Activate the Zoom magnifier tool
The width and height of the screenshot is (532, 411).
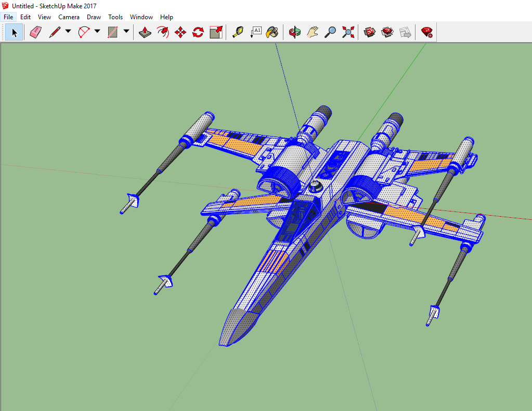pyautogui.click(x=330, y=32)
